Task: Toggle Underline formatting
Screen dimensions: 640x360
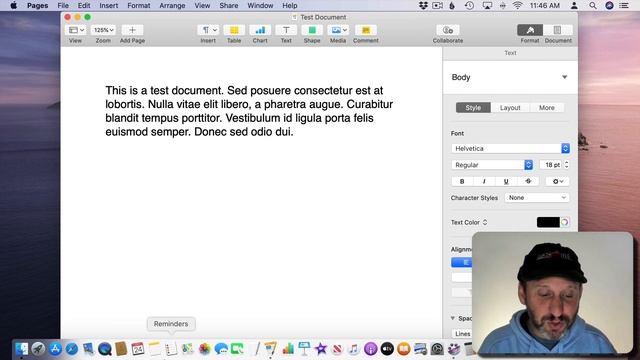Action: pos(506,181)
